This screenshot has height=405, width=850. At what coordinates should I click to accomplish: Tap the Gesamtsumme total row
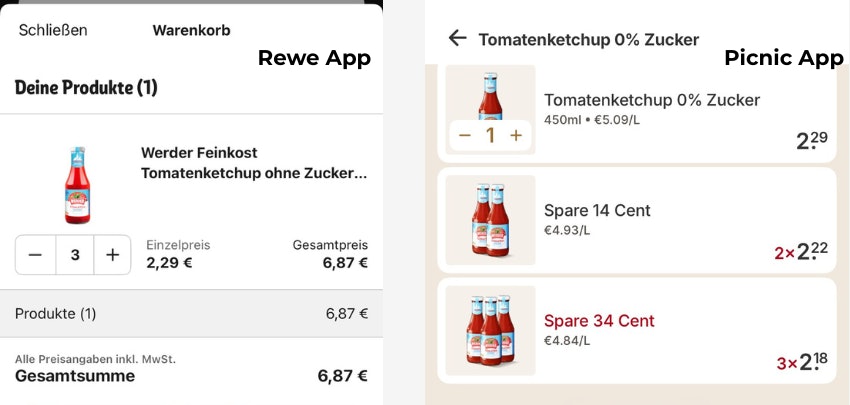point(191,376)
